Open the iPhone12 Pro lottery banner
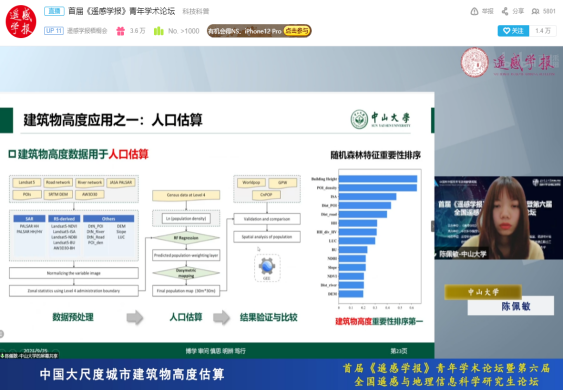563x390 pixels. pos(259,31)
